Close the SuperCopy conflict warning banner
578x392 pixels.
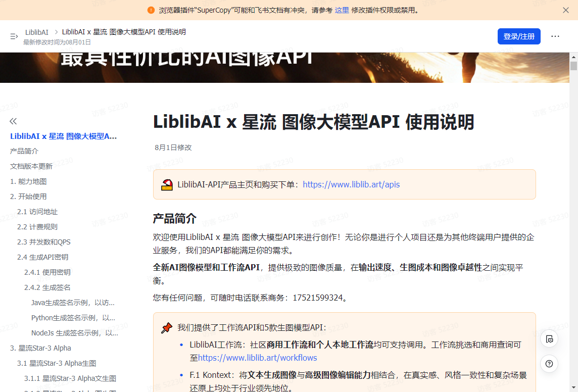[566, 10]
